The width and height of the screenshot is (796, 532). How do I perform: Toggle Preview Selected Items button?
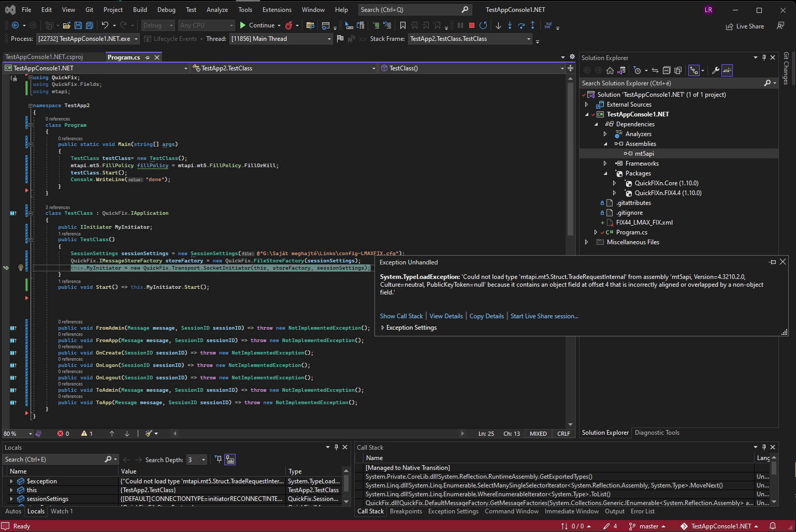click(727, 70)
